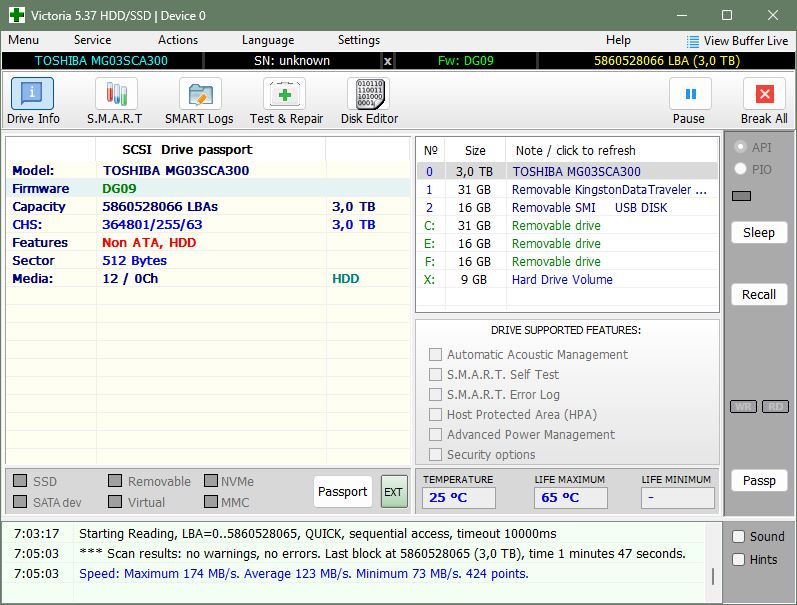797x605 pixels.
Task: Select drive 1 Removable KingstonDataTraveler row
Action: pos(567,190)
